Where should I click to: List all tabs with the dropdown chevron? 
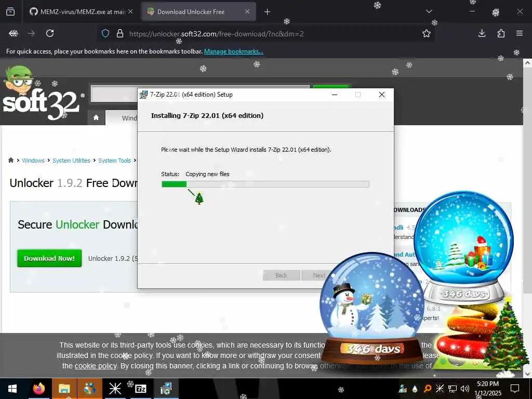point(429,11)
